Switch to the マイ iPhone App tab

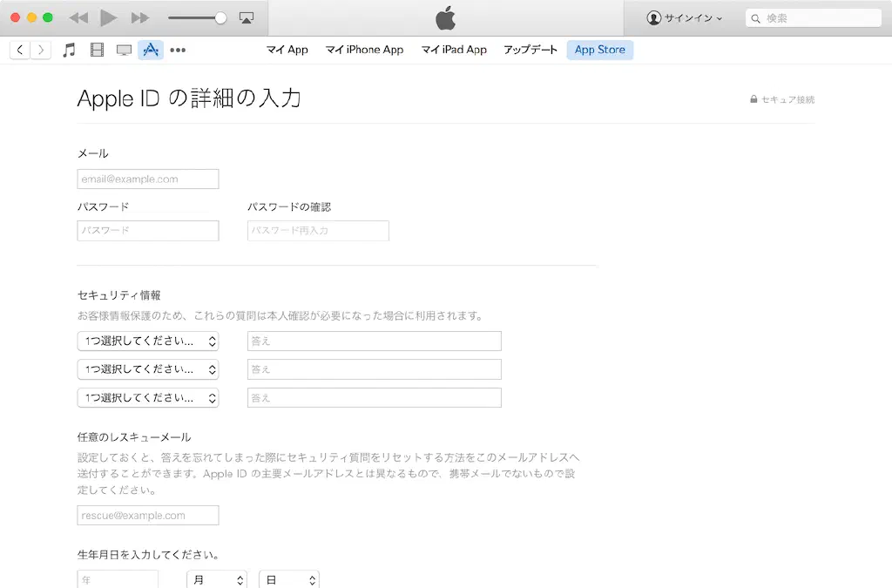coord(364,50)
